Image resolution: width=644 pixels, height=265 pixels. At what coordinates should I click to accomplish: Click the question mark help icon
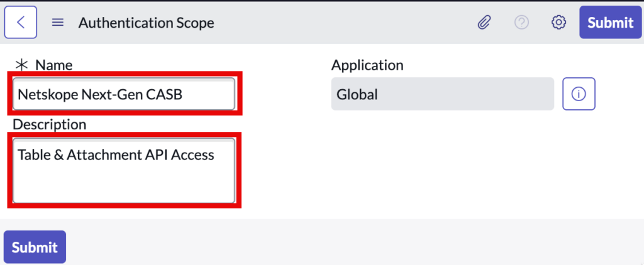click(521, 23)
